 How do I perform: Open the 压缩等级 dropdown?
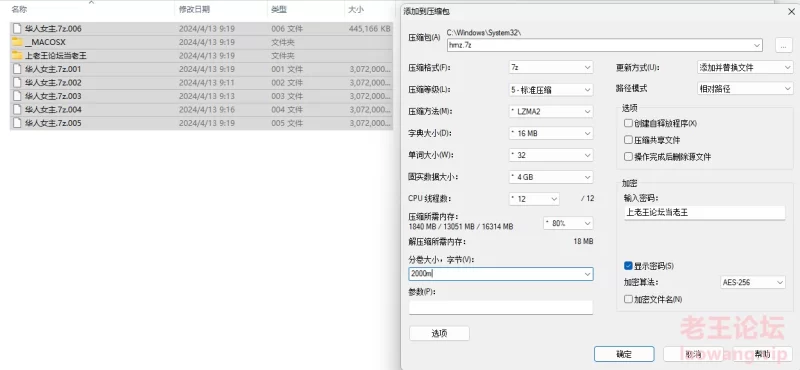551,90
